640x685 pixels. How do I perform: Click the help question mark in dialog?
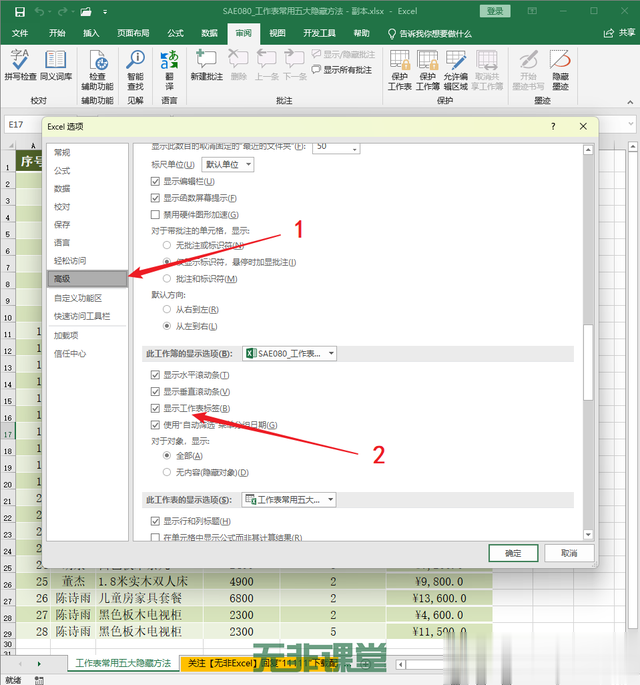click(553, 127)
